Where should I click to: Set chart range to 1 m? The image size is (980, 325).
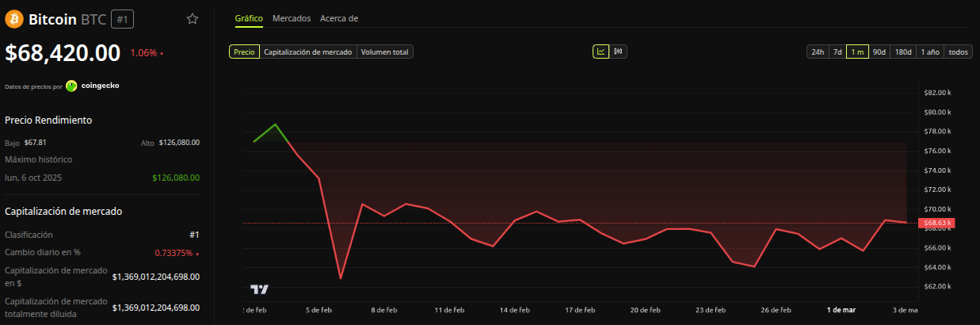(x=857, y=52)
